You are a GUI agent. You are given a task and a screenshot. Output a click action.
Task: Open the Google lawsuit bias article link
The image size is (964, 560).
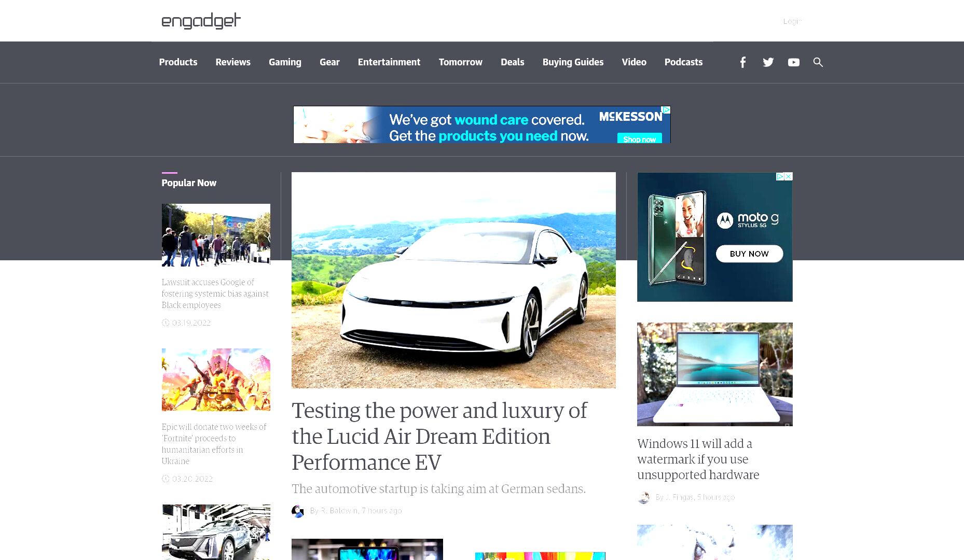[215, 293]
